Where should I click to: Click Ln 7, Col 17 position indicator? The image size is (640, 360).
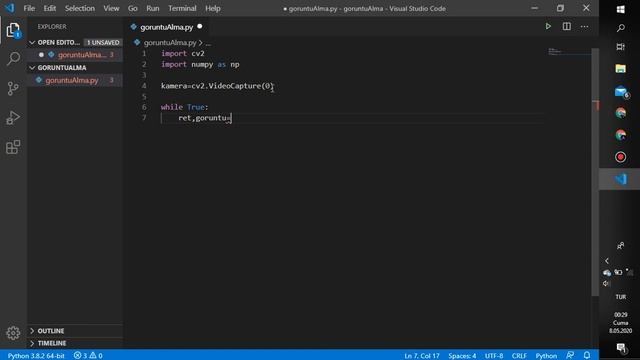(422, 356)
